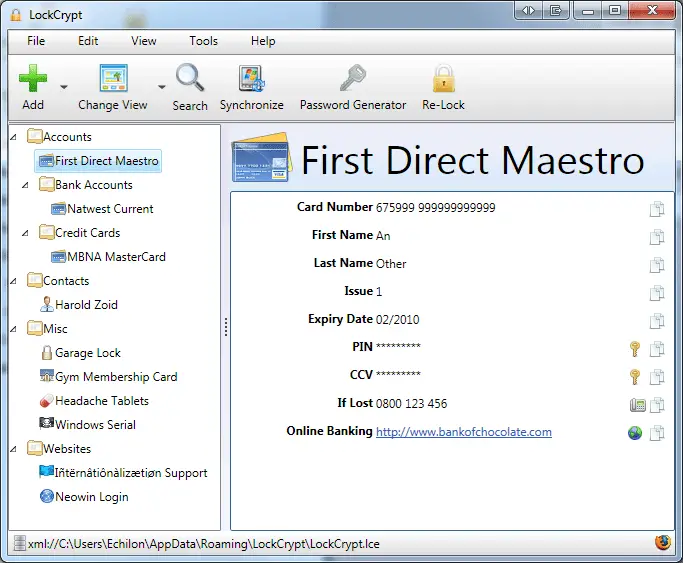Reveal the hidden PIN with key icon
The height and width of the screenshot is (563, 683).
click(x=635, y=349)
